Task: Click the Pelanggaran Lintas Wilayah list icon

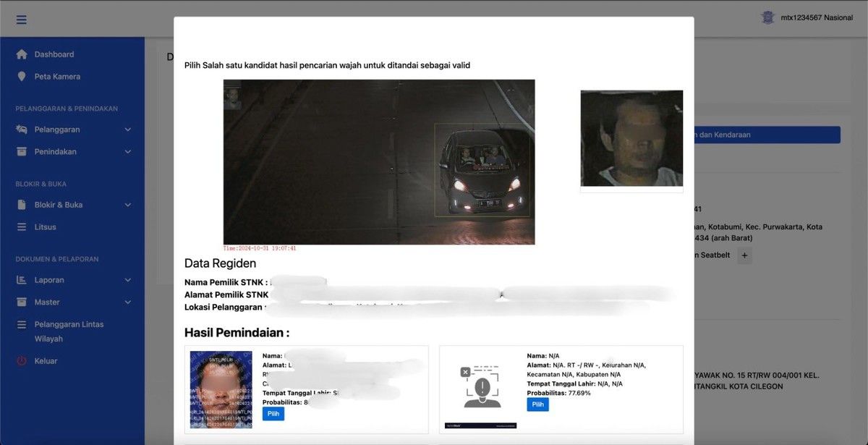Action: pos(22,325)
